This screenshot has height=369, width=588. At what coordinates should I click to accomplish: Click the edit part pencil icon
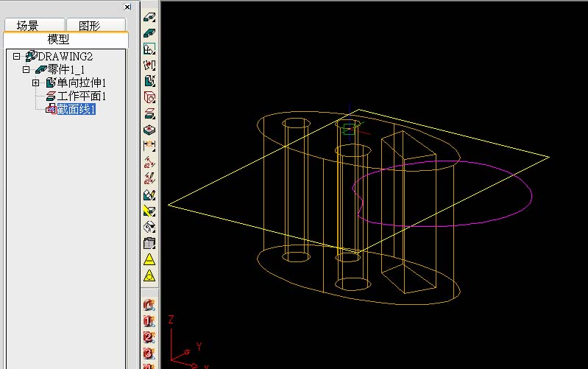tap(149, 194)
